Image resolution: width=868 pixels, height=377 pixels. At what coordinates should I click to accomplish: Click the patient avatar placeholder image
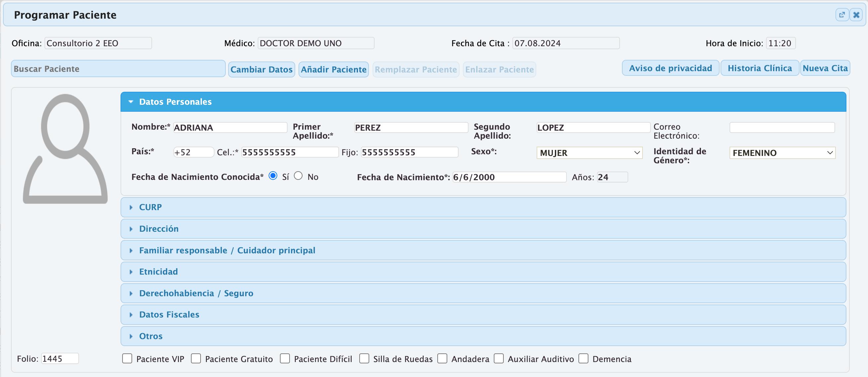point(65,149)
